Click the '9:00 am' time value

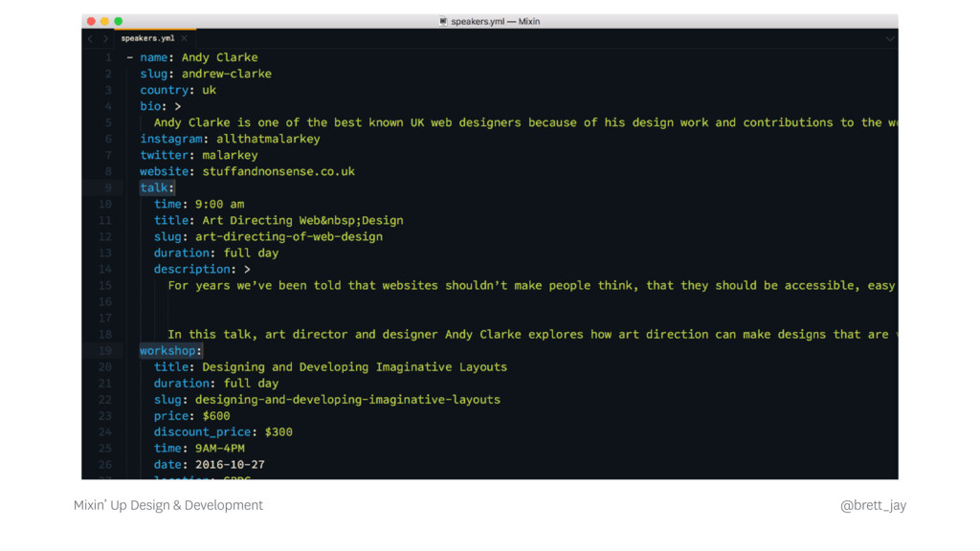[x=219, y=204]
